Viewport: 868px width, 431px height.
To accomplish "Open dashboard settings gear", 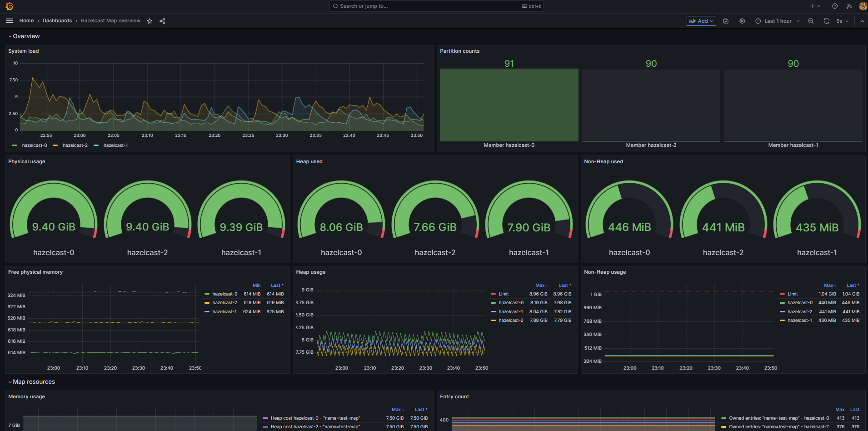I will click(x=742, y=21).
